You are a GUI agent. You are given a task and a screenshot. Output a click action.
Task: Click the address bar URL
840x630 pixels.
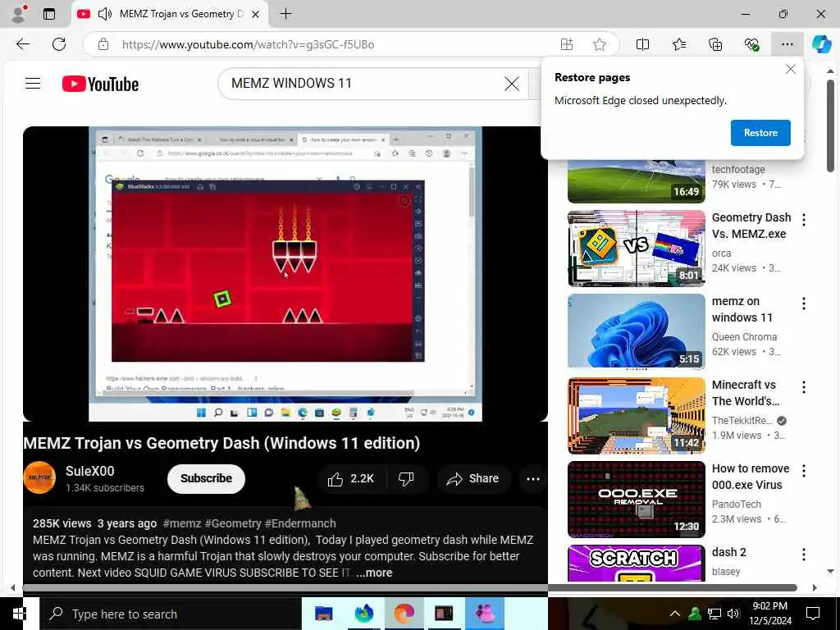[248, 44]
